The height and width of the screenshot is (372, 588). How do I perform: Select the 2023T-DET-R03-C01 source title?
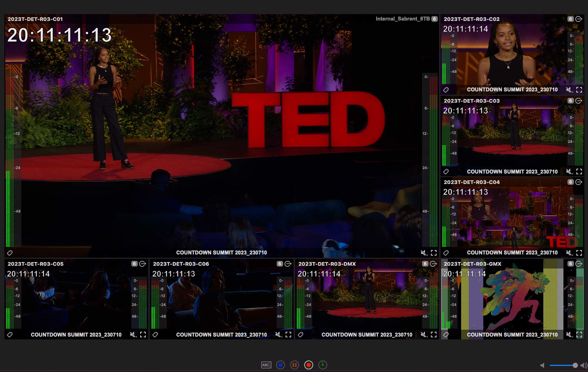pyautogui.click(x=35, y=19)
